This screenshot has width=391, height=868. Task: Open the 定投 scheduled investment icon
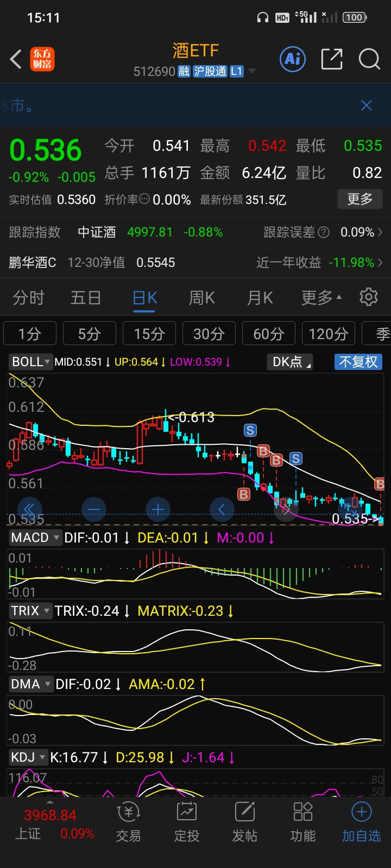coord(187,822)
